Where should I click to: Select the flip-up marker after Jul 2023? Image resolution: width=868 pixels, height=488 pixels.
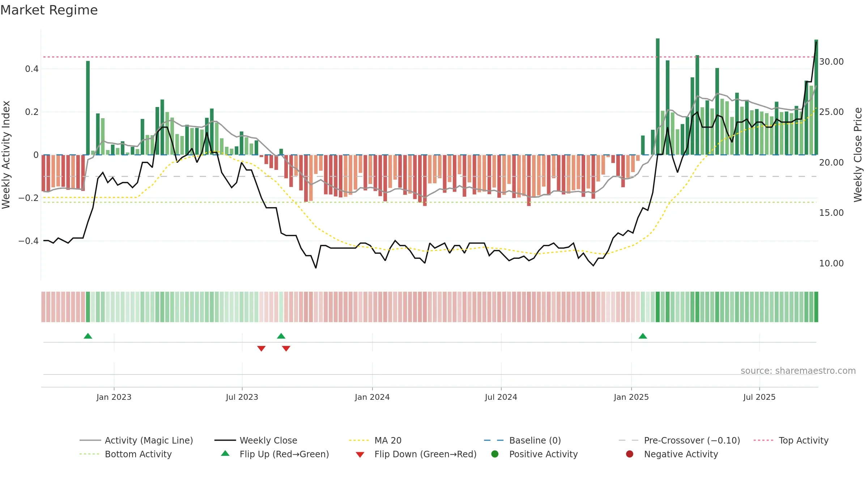(x=281, y=336)
